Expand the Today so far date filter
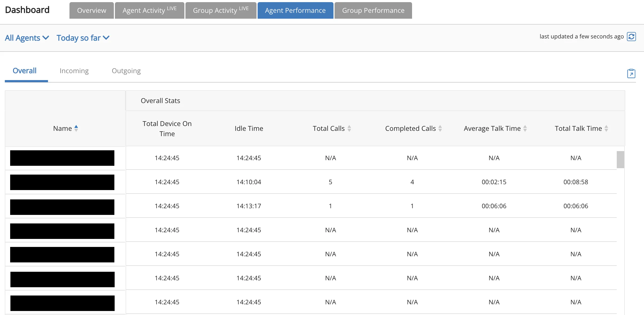Image resolution: width=644 pixels, height=315 pixels. [83, 38]
